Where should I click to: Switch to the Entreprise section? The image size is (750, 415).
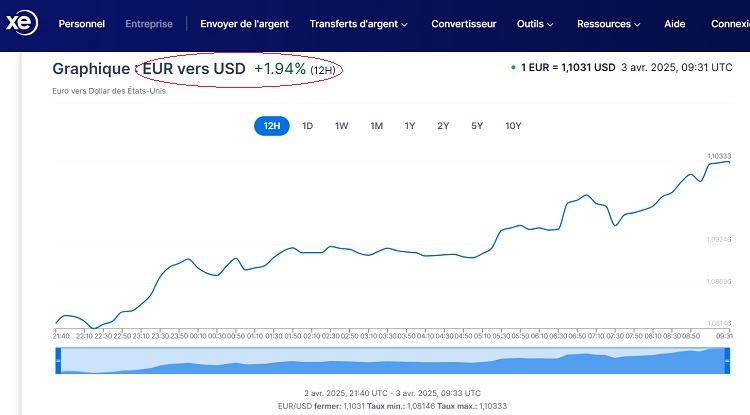(x=149, y=24)
